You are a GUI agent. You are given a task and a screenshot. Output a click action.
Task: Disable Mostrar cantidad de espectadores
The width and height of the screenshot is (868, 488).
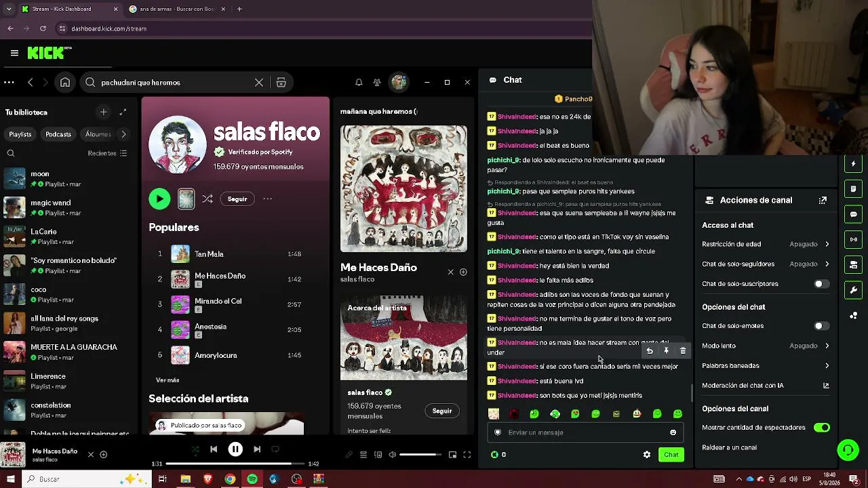821,428
